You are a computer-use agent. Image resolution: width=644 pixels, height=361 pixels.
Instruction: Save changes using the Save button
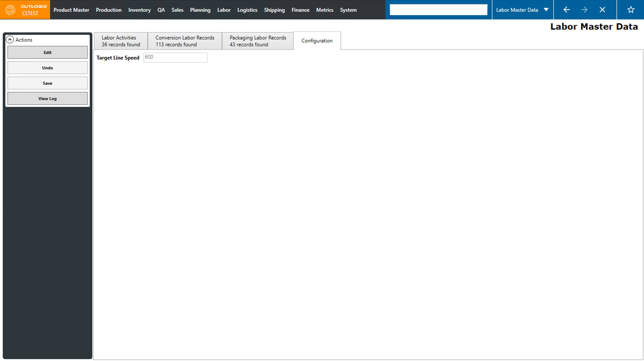[x=47, y=83]
